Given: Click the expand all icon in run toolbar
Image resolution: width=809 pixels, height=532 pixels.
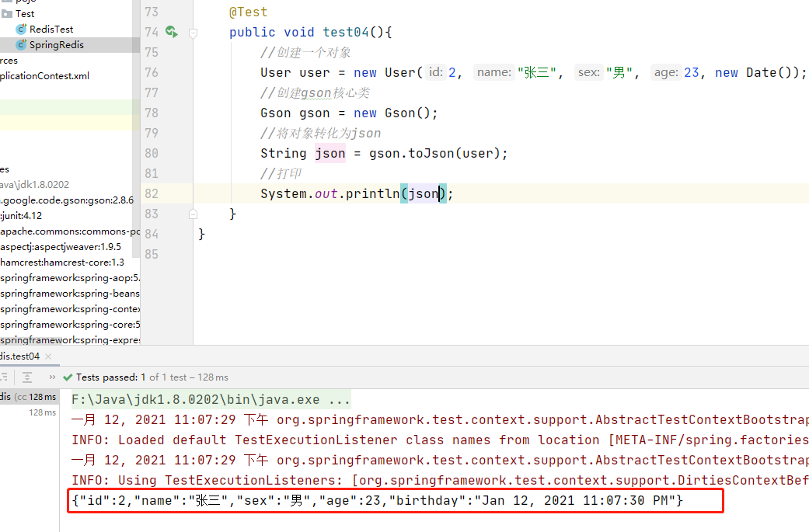Looking at the screenshot, I should pyautogui.click(x=27, y=377).
